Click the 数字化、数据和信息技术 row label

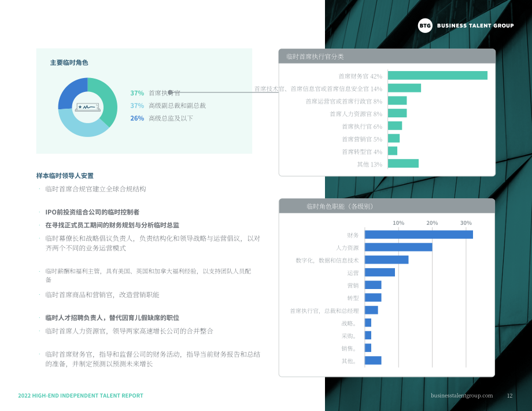[327, 261]
